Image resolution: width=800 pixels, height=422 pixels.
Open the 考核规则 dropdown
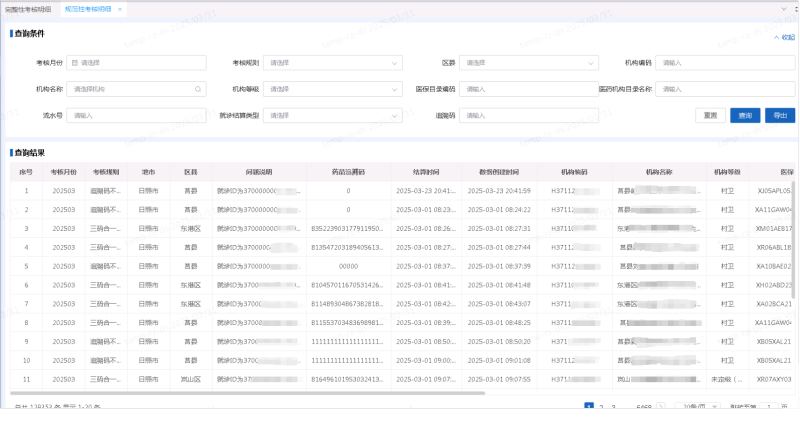(333, 63)
